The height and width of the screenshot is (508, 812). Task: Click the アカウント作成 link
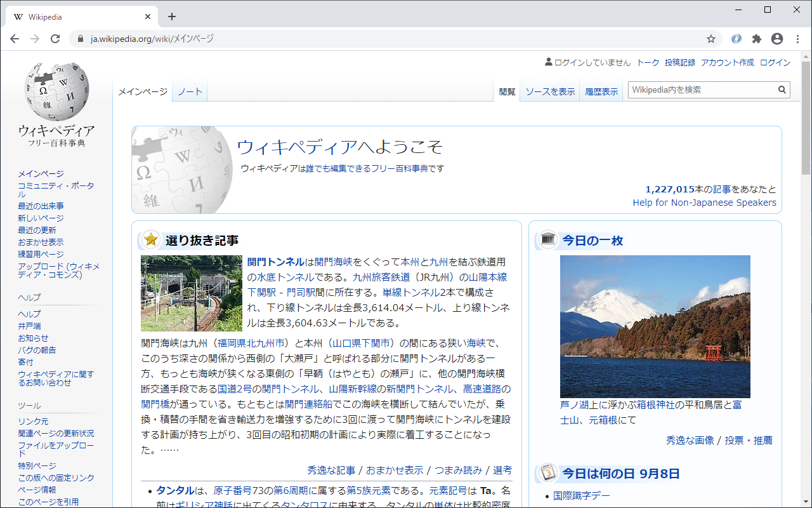pos(728,62)
